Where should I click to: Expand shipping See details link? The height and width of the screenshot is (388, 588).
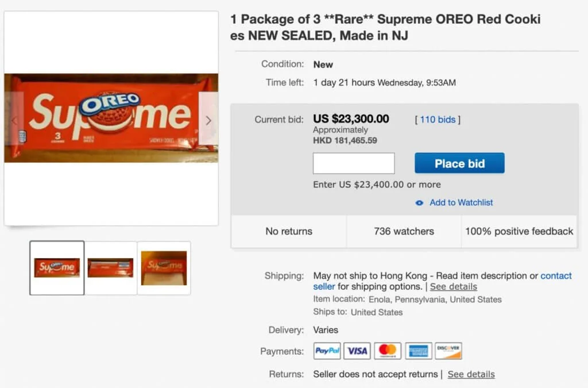pyautogui.click(x=453, y=286)
